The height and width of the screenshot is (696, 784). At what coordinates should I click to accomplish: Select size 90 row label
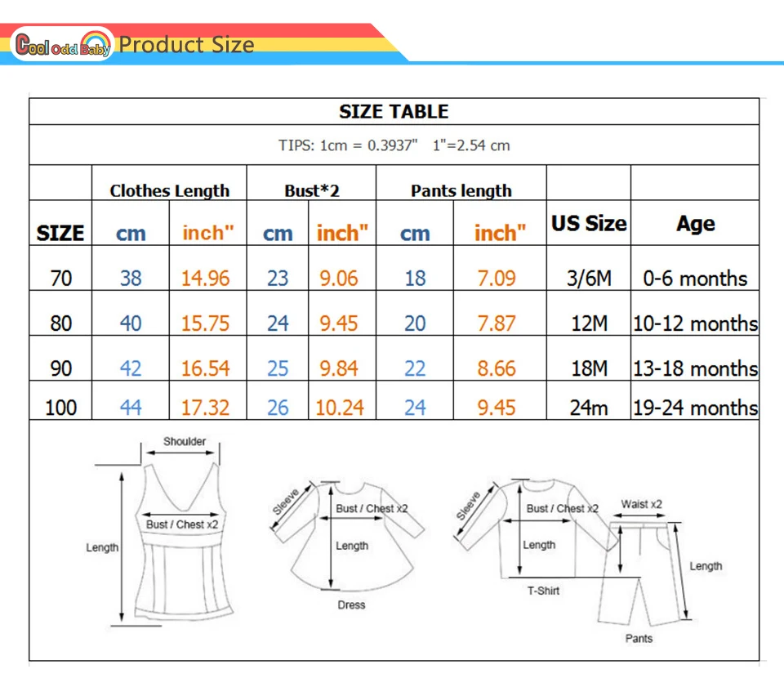tap(61, 368)
